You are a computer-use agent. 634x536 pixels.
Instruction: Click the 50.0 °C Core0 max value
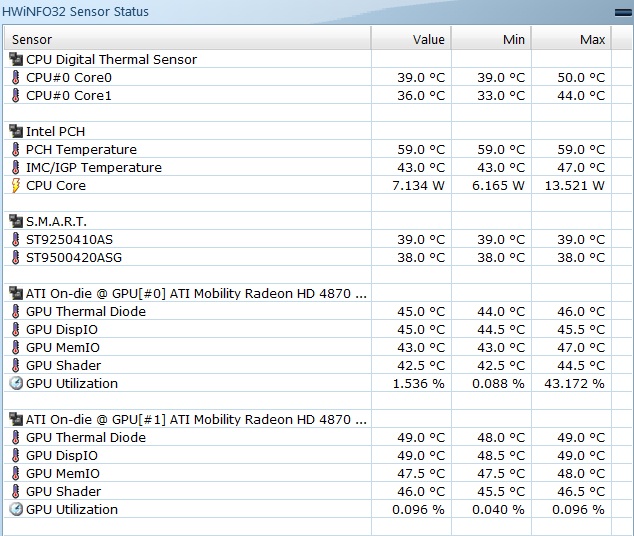pos(581,77)
